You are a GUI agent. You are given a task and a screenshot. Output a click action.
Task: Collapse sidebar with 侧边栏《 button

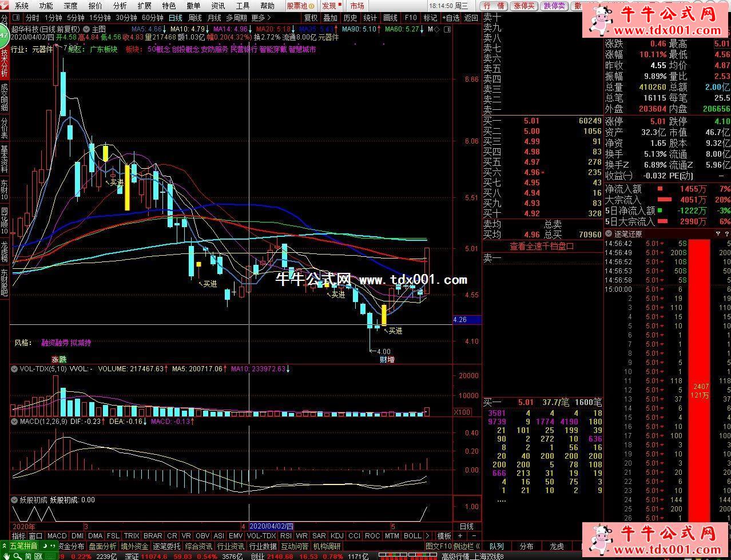point(468,547)
